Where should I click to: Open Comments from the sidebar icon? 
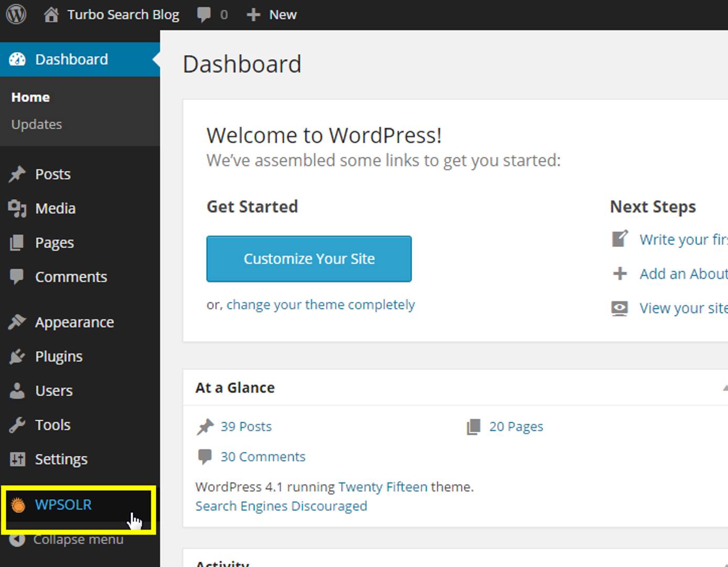17,276
